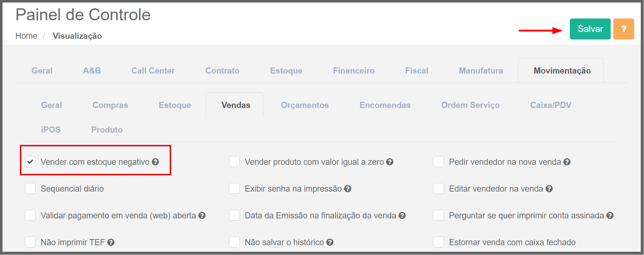
Task: Uncheck Vender com estoque negativo checkbox
Action: [30, 162]
